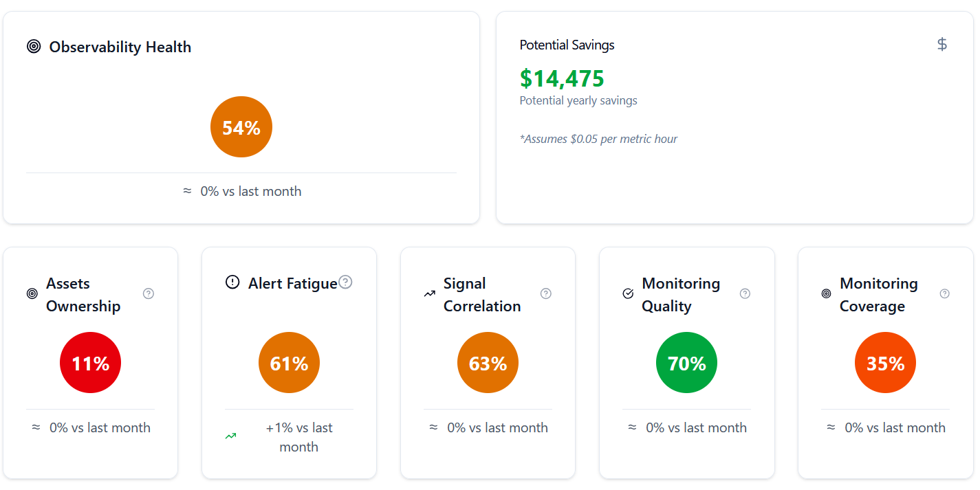The image size is (980, 490).
Task: Open the Signal Correlation card title
Action: pyautogui.click(x=482, y=295)
